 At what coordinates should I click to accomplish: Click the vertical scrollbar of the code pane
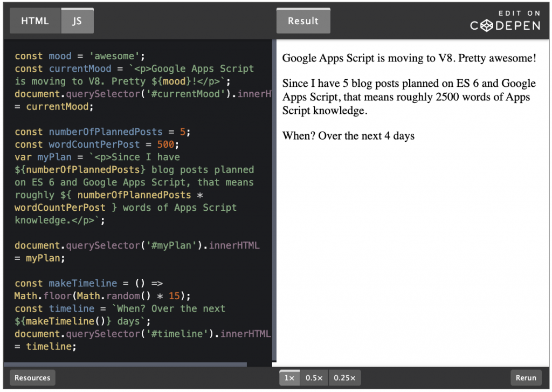pyautogui.click(x=274, y=200)
